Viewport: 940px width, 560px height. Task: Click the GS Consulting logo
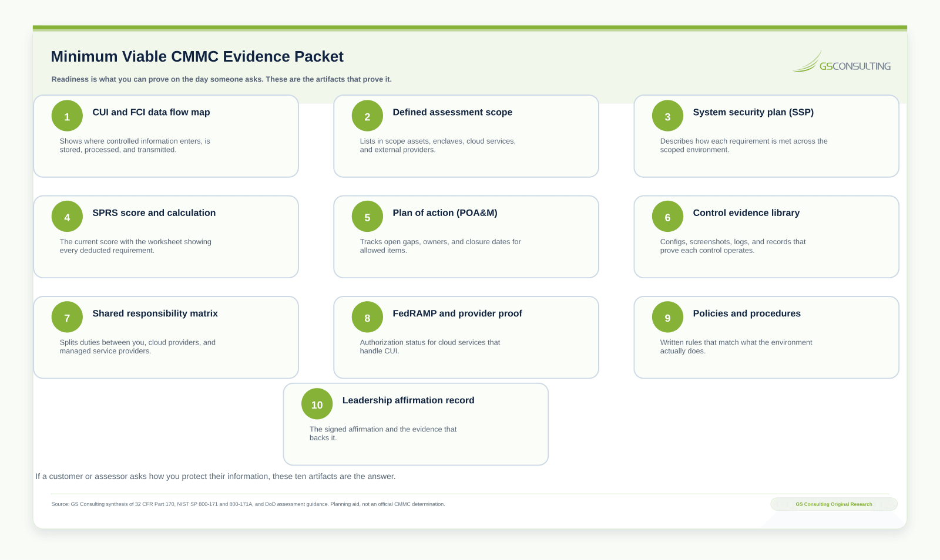[841, 62]
